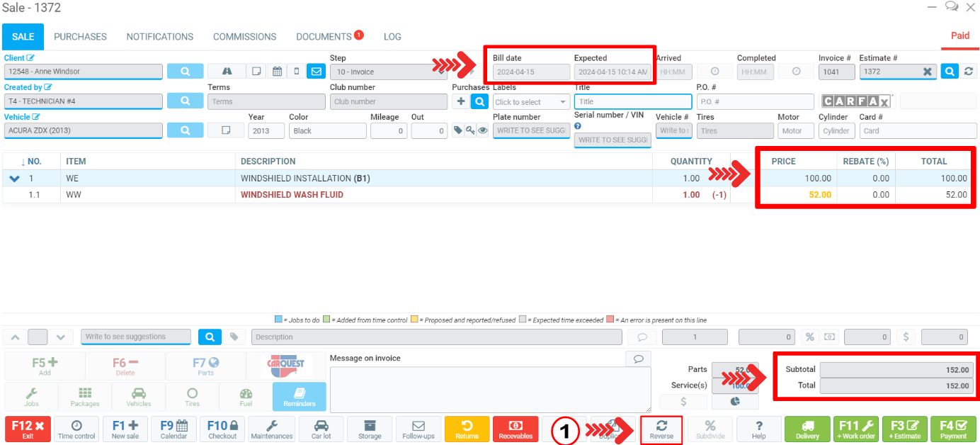Screen dimensions: 980x445
Task: Select the Reminders toggle button
Action: point(299,397)
